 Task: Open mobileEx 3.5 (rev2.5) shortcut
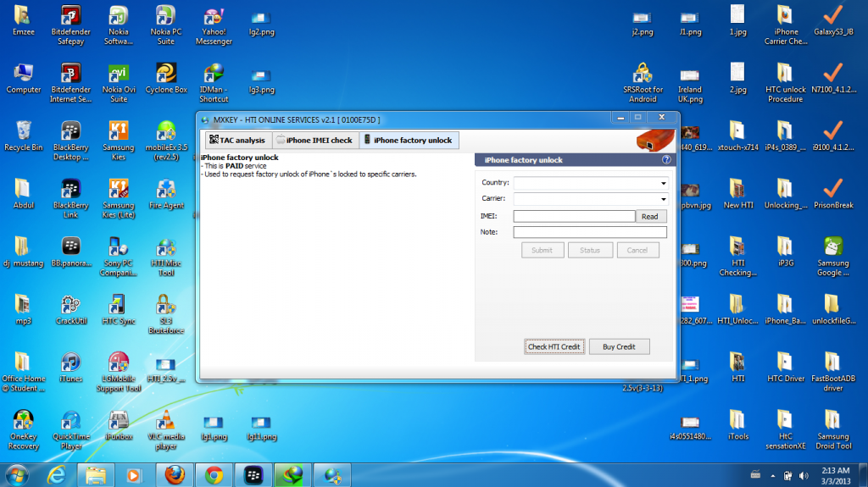tap(166, 141)
